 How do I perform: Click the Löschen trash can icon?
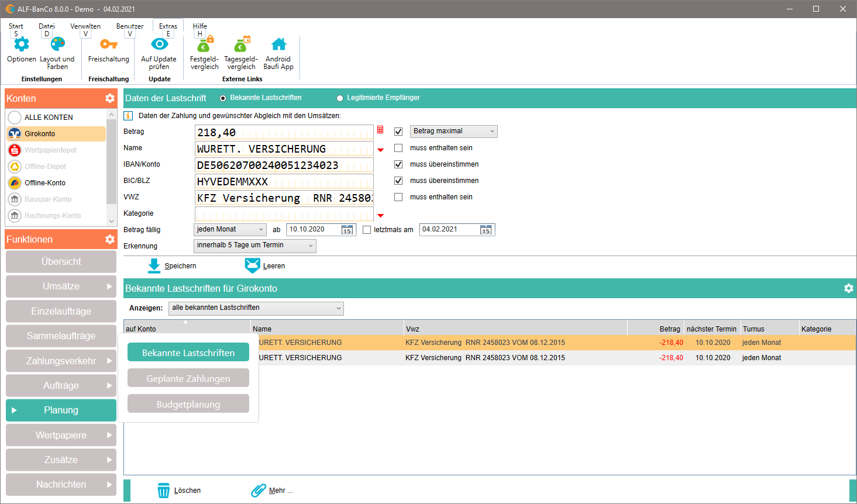coord(164,491)
